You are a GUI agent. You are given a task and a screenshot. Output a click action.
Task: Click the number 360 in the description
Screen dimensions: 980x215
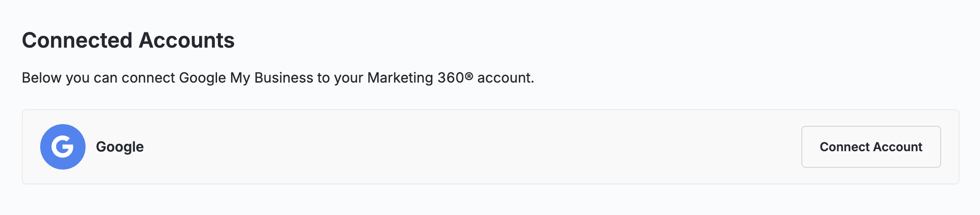pyautogui.click(x=450, y=78)
